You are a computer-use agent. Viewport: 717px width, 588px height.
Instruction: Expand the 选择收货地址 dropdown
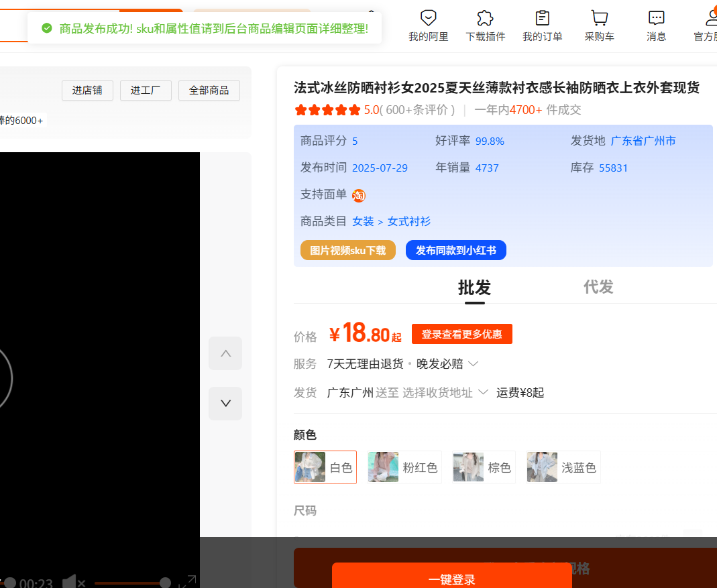coord(445,393)
